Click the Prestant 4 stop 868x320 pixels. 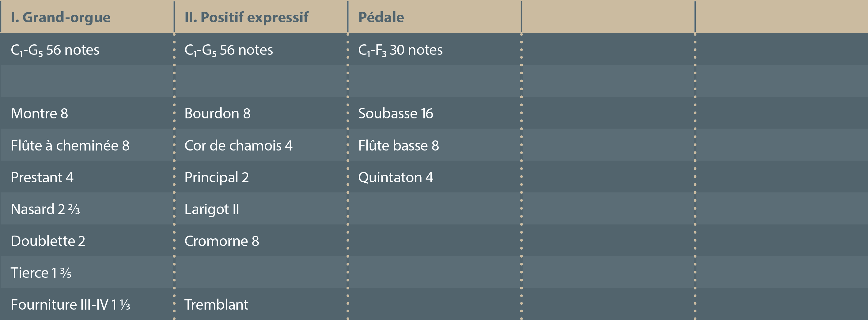(x=42, y=178)
